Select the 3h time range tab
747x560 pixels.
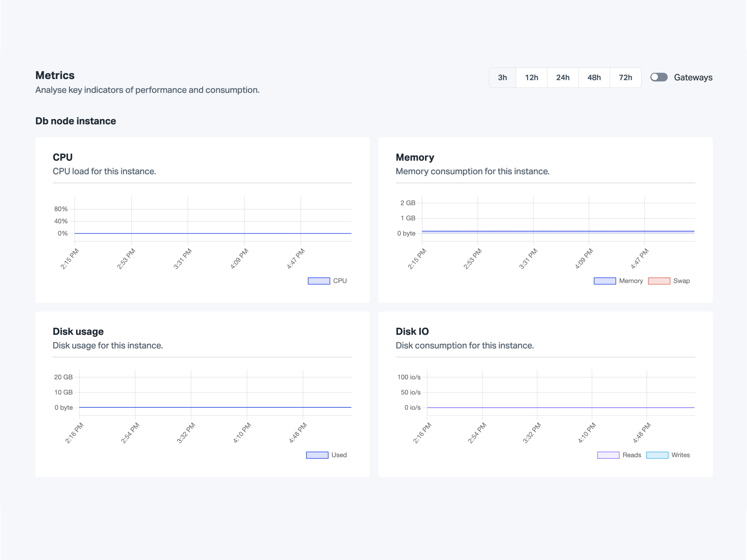coord(502,78)
